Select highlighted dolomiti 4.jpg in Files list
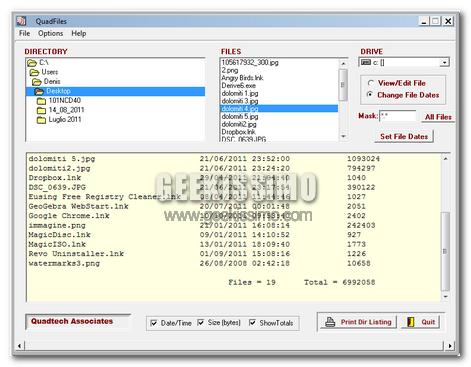Screen dimensions: 471x367 pos(279,109)
